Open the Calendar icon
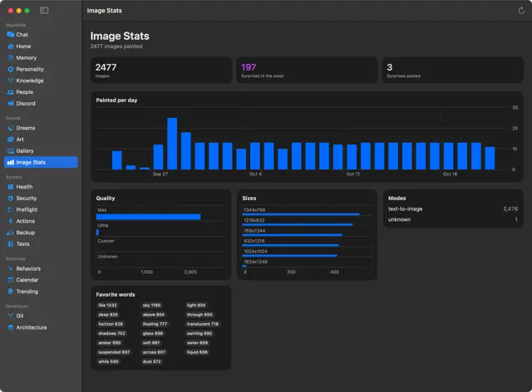Image resolution: width=532 pixels, height=392 pixels. 11,280
